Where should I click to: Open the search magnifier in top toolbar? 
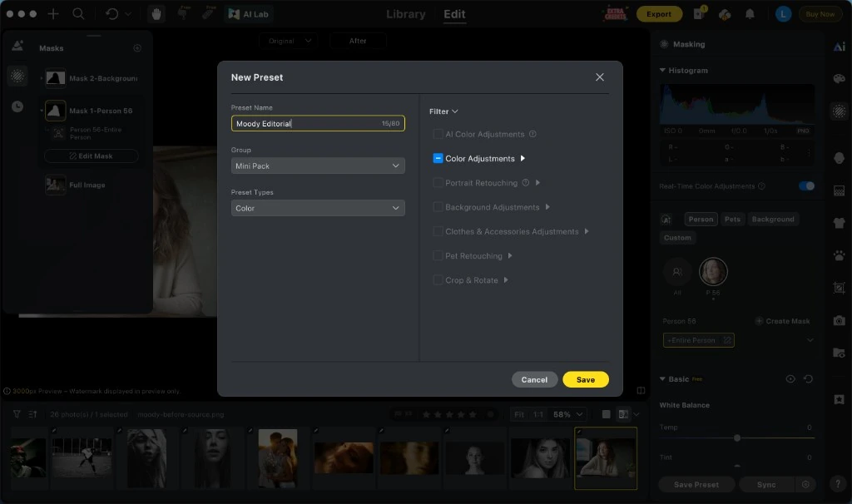click(x=78, y=14)
